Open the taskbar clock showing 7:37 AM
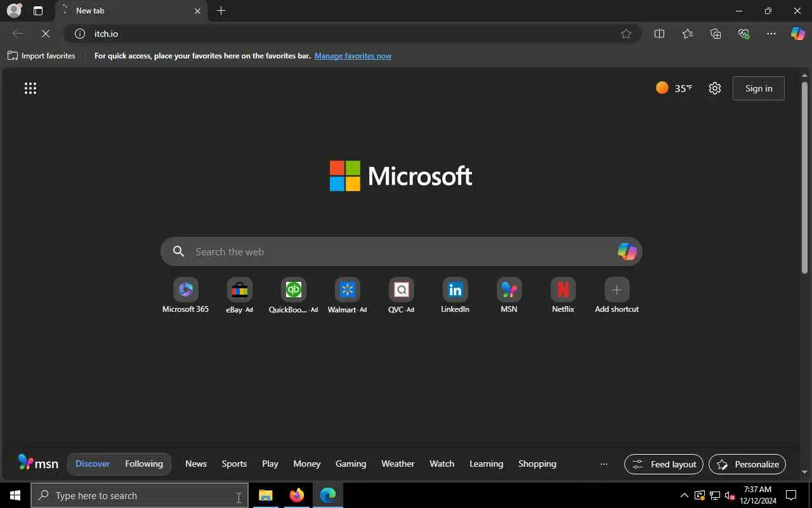 pos(759,495)
